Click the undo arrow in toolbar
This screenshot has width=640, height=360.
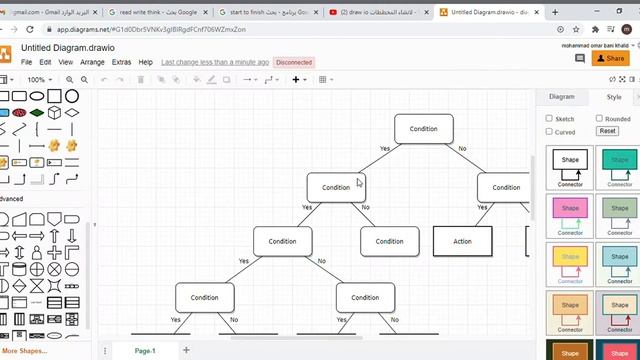click(x=104, y=80)
